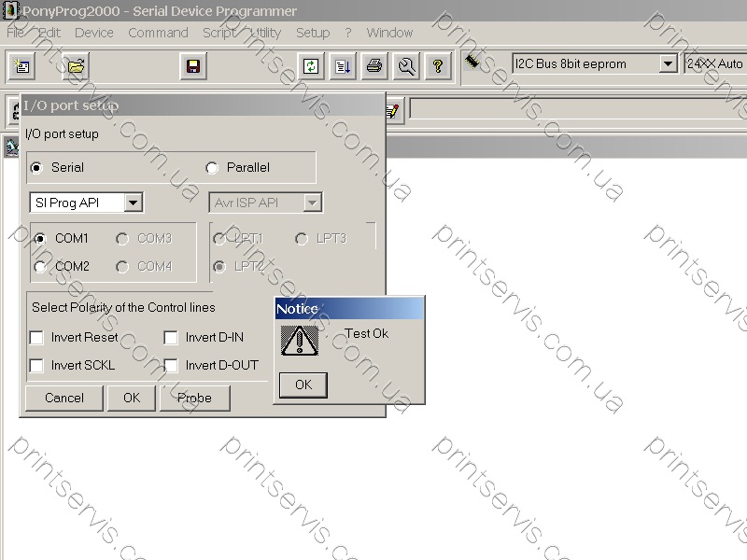
Task: Click the empty text field in second toolbar
Action: (x=578, y=109)
